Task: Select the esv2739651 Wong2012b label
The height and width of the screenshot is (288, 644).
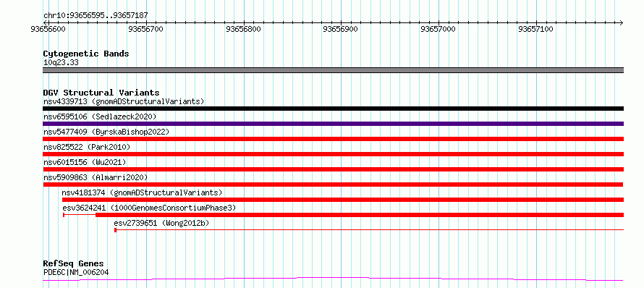Action: pyautogui.click(x=161, y=223)
